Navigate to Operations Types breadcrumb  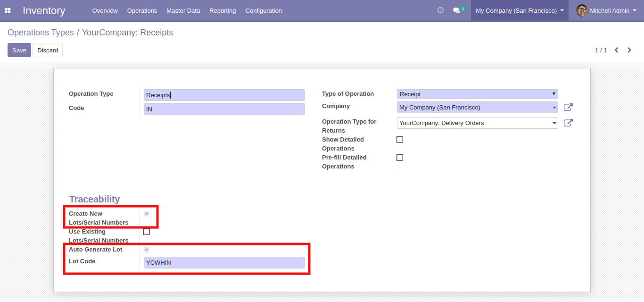coord(41,33)
